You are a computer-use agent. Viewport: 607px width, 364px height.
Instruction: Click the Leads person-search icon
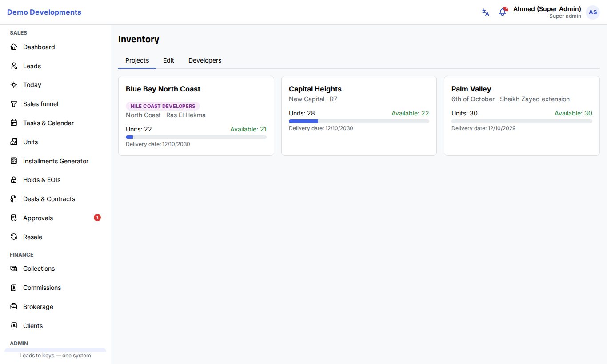tap(14, 66)
